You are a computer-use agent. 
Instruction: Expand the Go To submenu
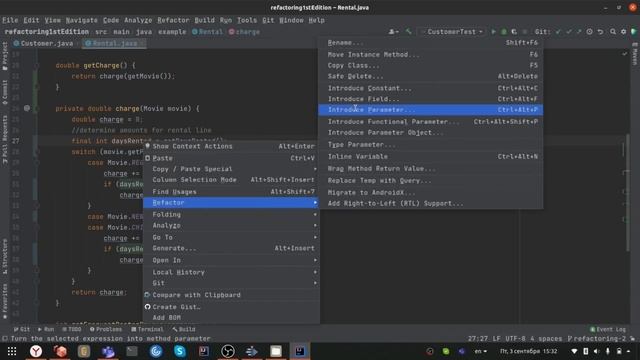click(231, 237)
